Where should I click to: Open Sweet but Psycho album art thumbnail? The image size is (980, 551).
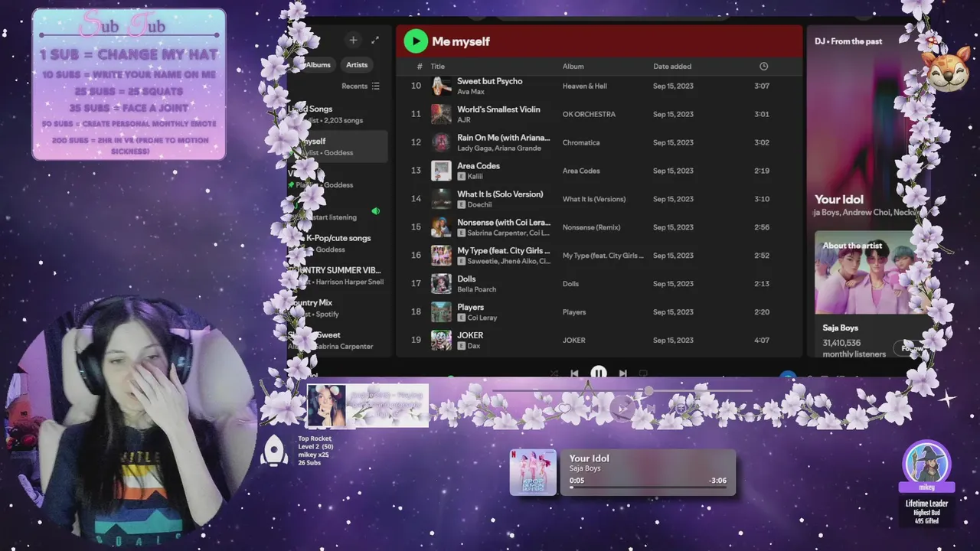pos(441,86)
